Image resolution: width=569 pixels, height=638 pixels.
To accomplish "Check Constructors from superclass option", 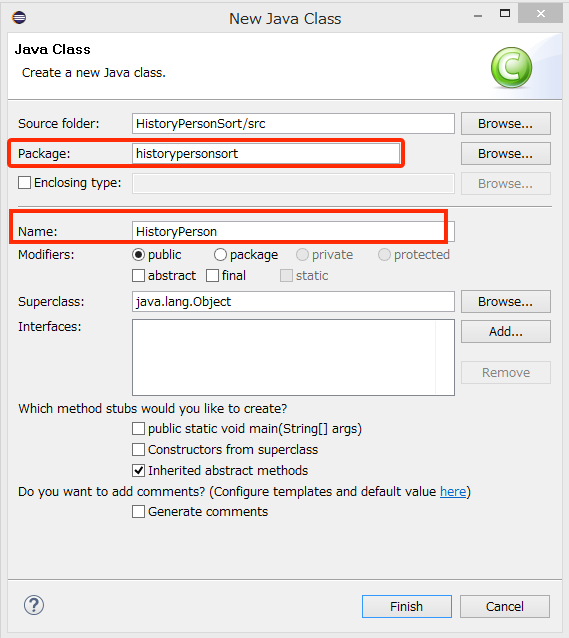I will pyautogui.click(x=138, y=450).
